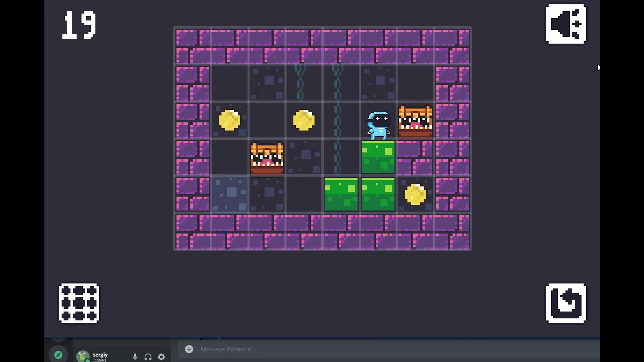The width and height of the screenshot is (644, 362).
Task: Open the level select grid icon
Action: (x=79, y=303)
